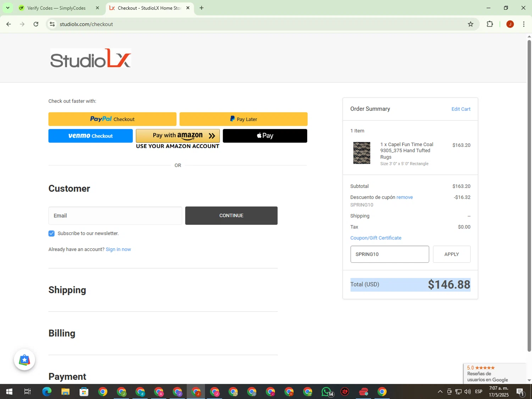Select Venmo Checkout button
This screenshot has height=399, width=532.
[x=90, y=136]
